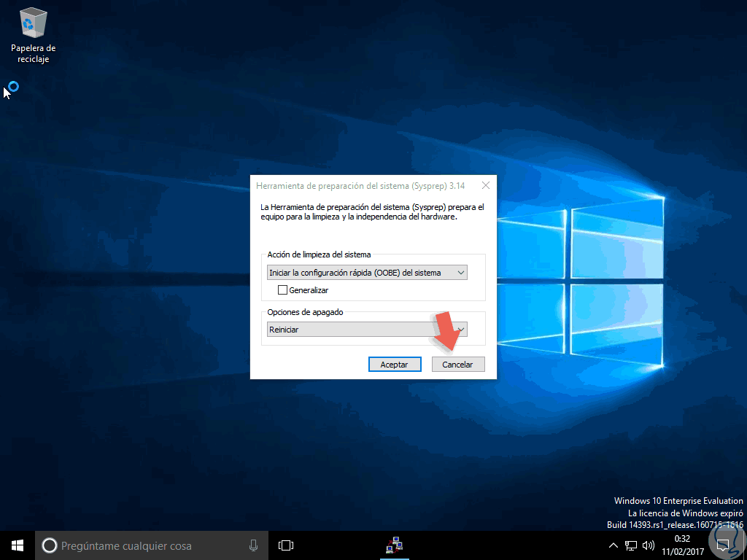Viewport: 747px width, 560px height.
Task: Click the Cortana microphone icon
Action: pyautogui.click(x=253, y=545)
